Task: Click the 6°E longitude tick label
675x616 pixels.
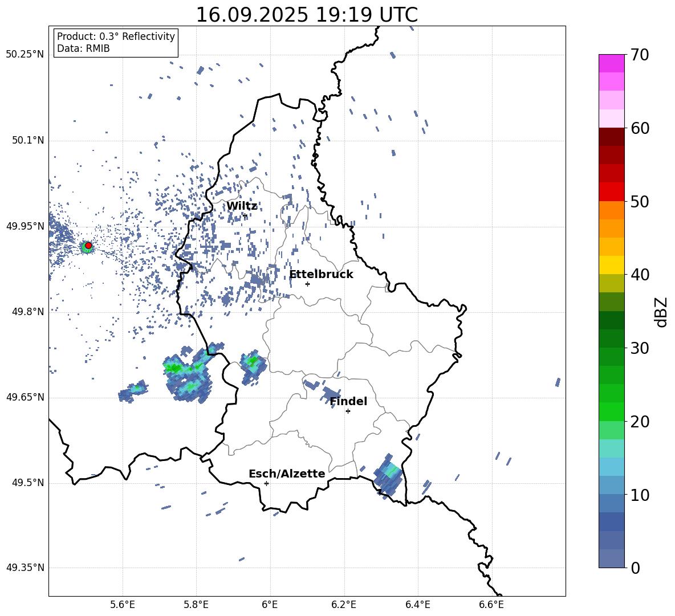Action: (x=270, y=605)
